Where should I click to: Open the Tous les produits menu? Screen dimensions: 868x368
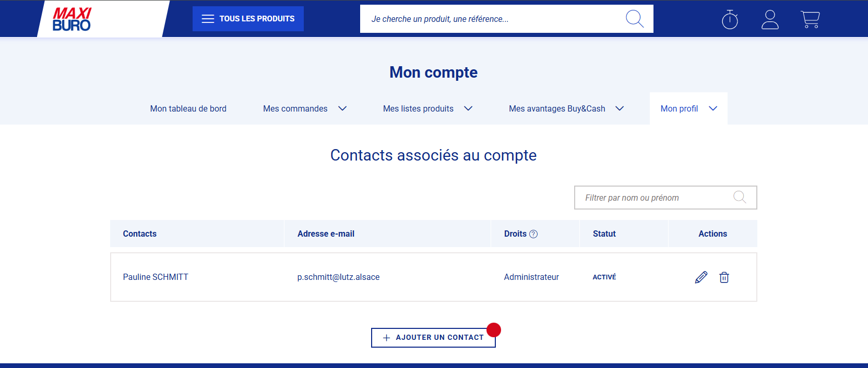(x=248, y=19)
